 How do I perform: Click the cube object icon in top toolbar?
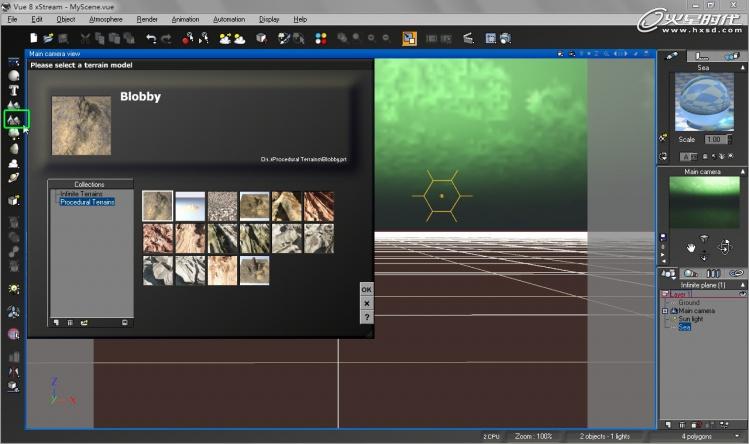pyautogui.click(x=261, y=38)
